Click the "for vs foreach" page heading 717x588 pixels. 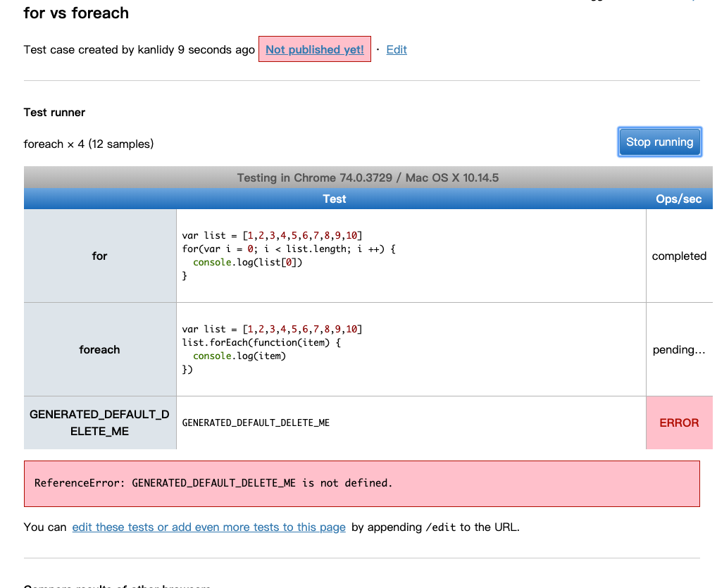76,13
